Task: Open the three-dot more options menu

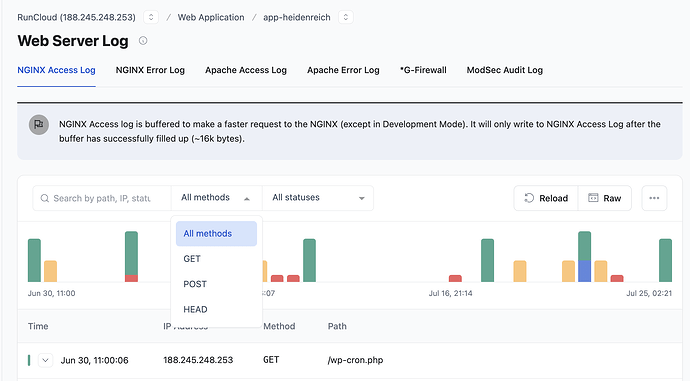Action: point(654,198)
